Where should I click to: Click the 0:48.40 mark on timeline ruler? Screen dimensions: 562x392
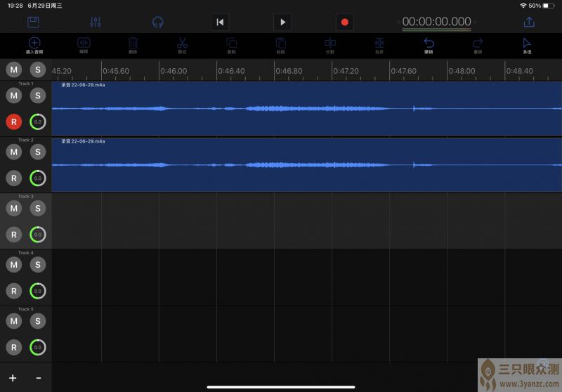[519, 71]
